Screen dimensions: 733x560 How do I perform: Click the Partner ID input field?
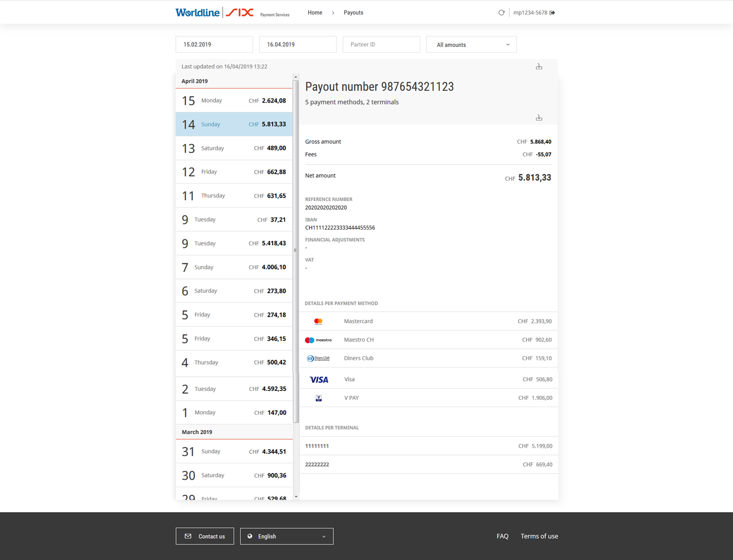[x=381, y=44]
